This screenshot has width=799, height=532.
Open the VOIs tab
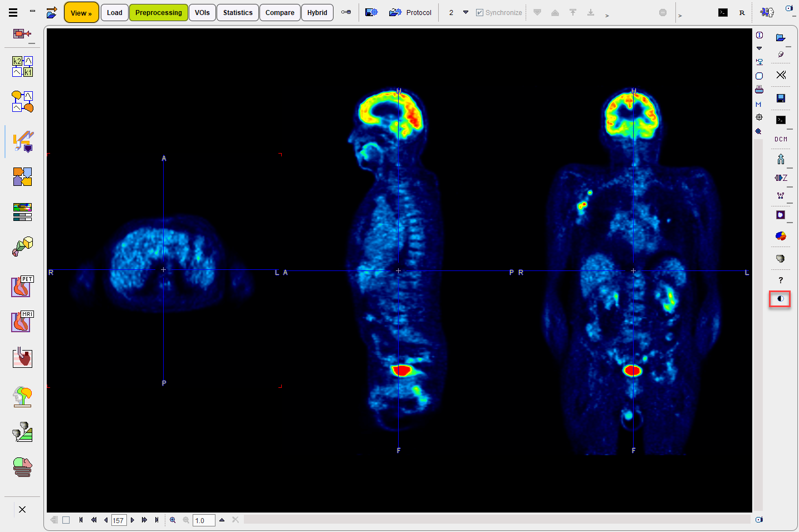tap(202, 12)
